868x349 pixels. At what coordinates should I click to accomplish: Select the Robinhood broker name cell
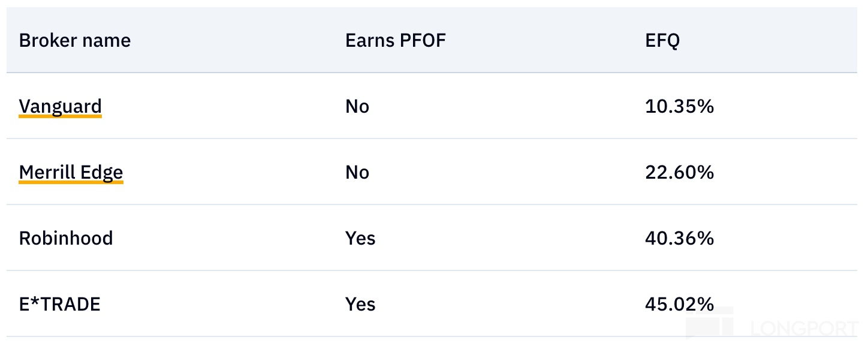(66, 239)
